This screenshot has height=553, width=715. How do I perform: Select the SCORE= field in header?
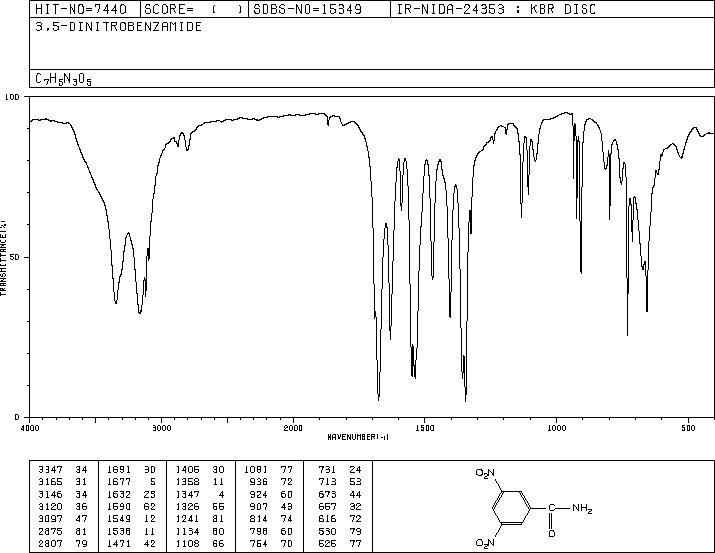194,9
